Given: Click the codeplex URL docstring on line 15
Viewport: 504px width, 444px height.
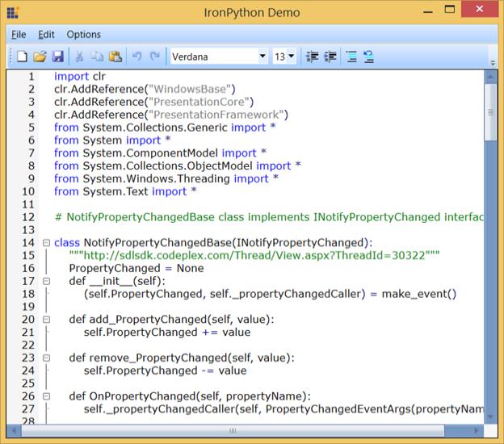Looking at the screenshot, I should pos(254,255).
